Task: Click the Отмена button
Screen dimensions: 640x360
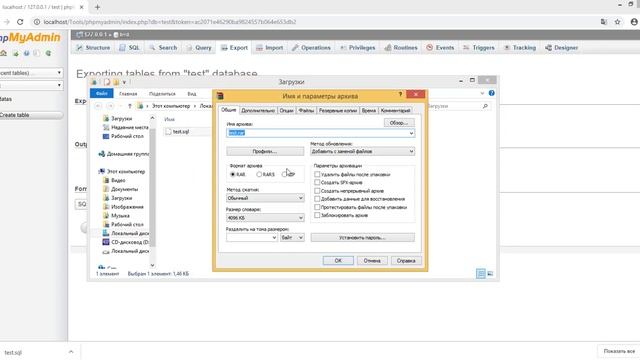Action: tap(372, 260)
